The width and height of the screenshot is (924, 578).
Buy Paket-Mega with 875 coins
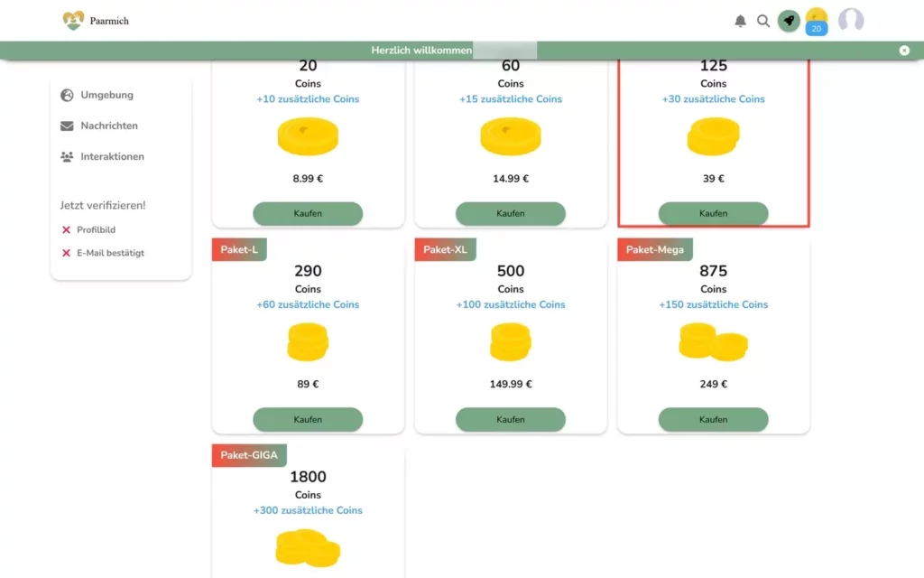click(x=713, y=419)
